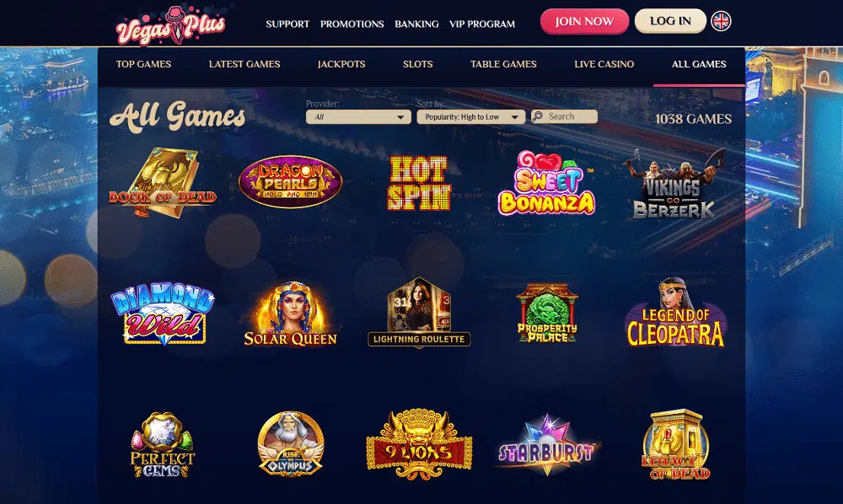Switch to the Jackpots tab
This screenshot has width=843, height=504.
pyautogui.click(x=341, y=64)
